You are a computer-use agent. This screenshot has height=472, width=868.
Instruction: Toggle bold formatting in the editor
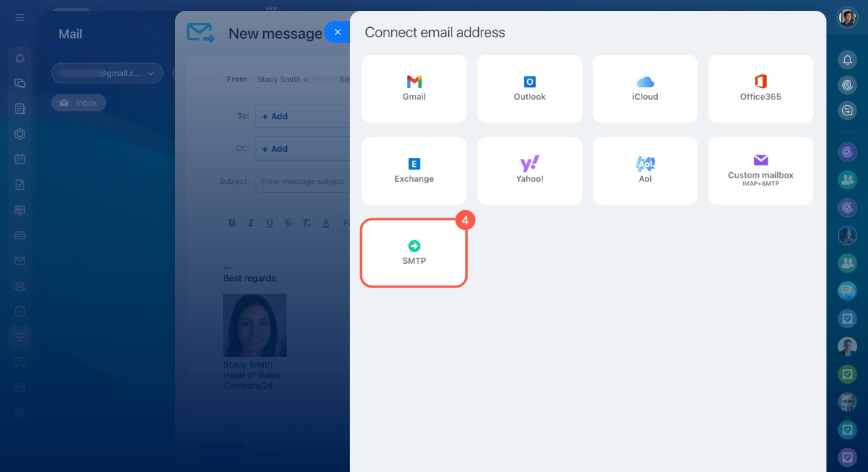coord(232,223)
